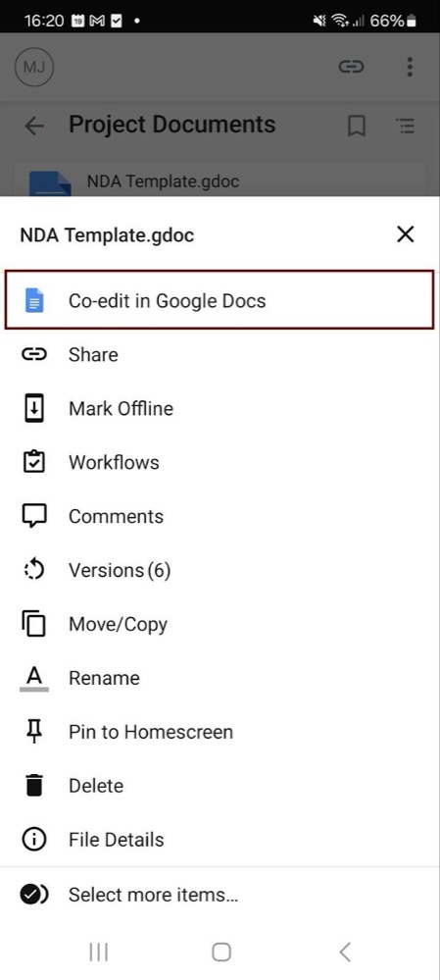Screen dimensions: 440x980
Task: Tap the MJ profile avatar
Action: (34, 67)
